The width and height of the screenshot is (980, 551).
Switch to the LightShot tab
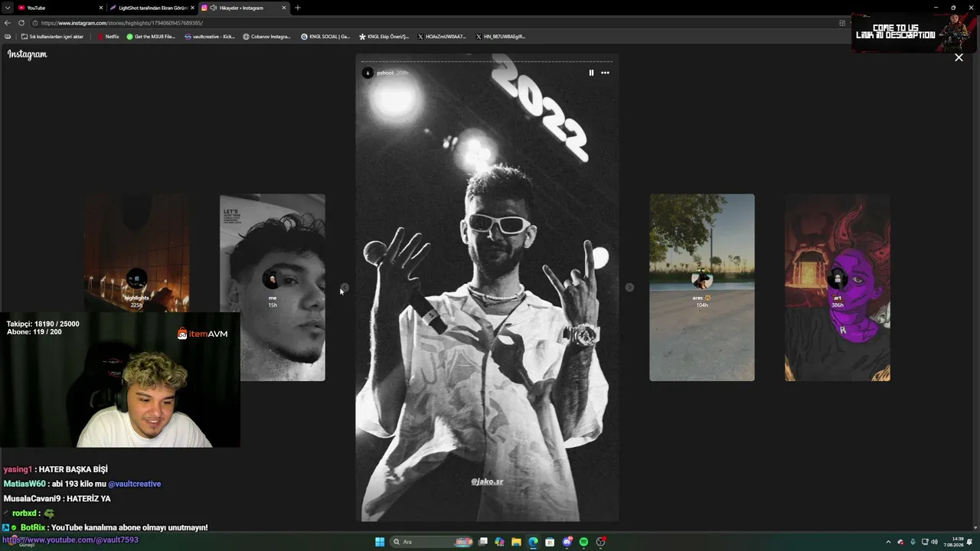152,8
